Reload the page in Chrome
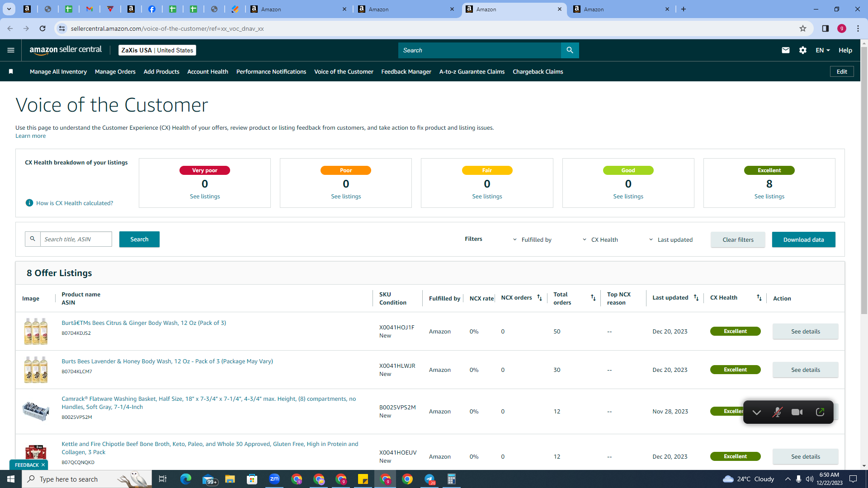 coord(42,28)
